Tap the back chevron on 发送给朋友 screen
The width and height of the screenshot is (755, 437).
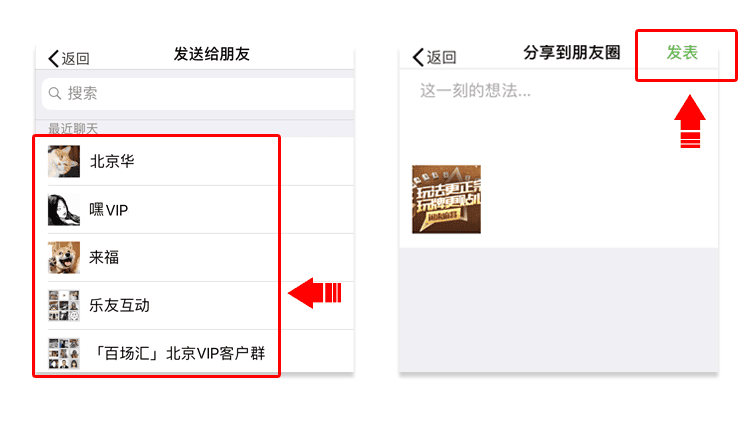pyautogui.click(x=53, y=58)
